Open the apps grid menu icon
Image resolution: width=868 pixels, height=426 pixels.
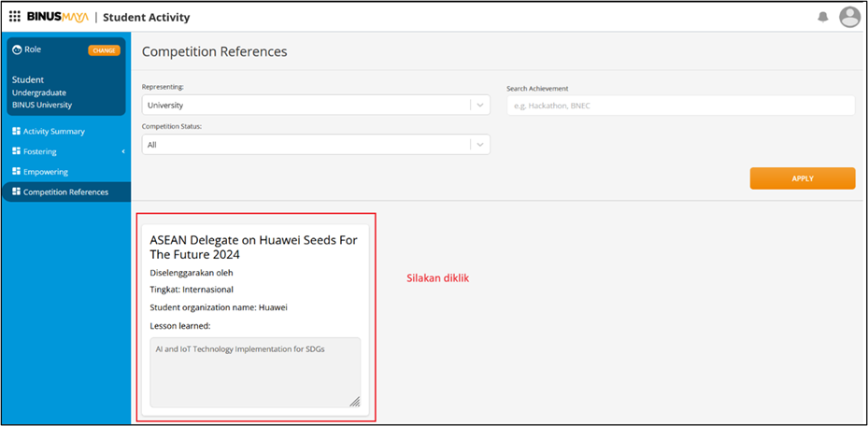pos(15,17)
